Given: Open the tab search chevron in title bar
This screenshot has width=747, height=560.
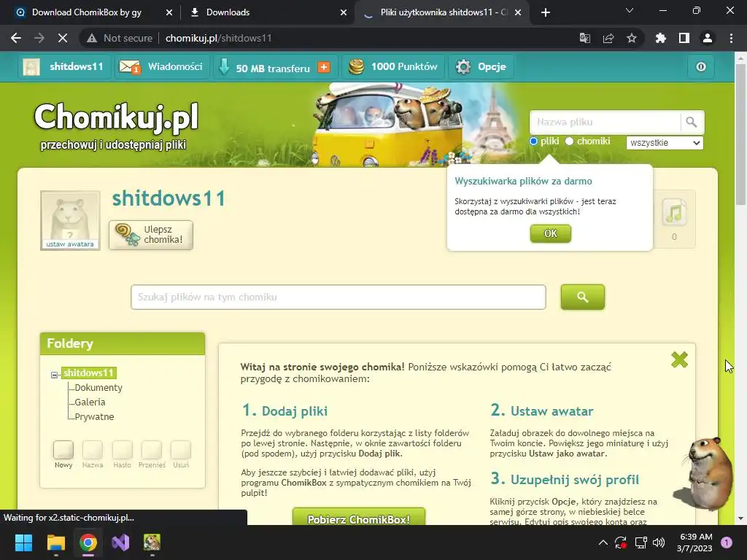Looking at the screenshot, I should click(x=630, y=10).
